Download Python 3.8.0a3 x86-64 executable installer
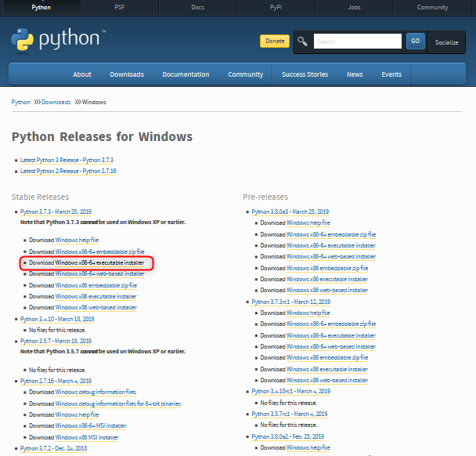The image size is (476, 456). pyautogui.click(x=331, y=245)
